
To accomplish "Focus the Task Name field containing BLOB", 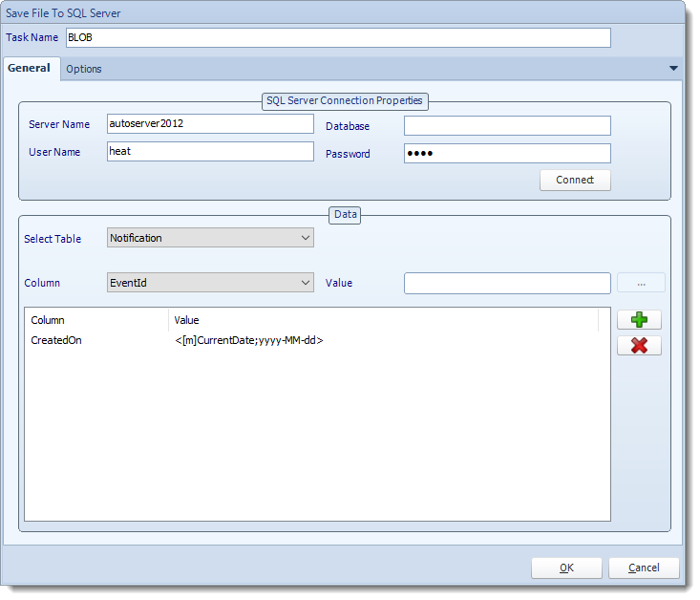I will coord(338,37).
